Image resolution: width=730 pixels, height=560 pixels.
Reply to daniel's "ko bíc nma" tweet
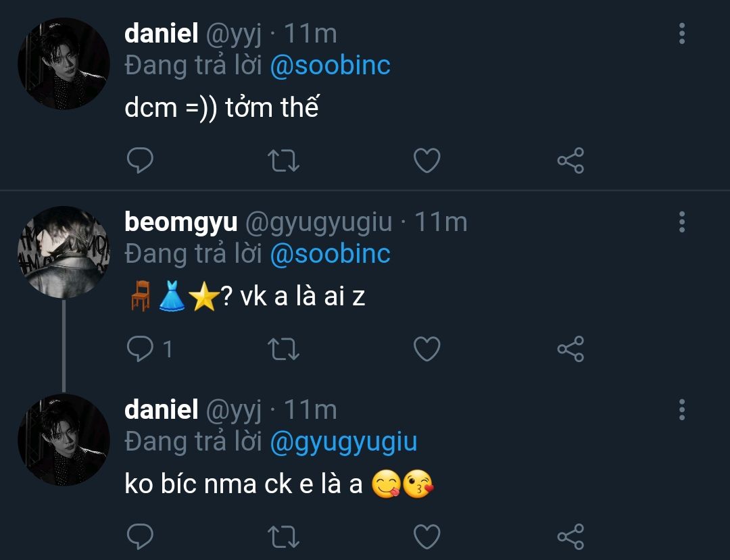point(140,537)
